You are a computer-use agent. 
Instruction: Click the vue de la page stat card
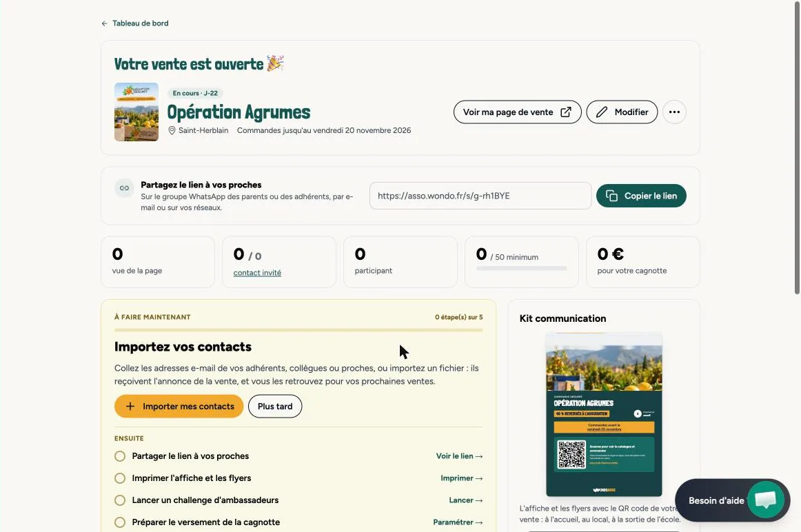(x=158, y=262)
